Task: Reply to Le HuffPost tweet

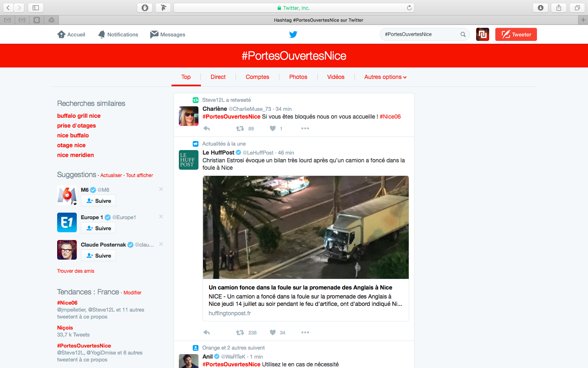Action: click(x=207, y=332)
